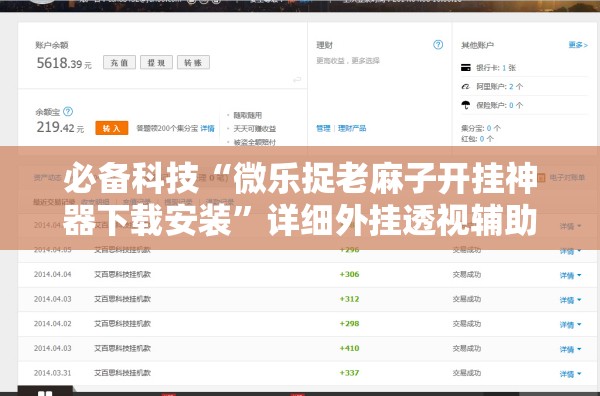Click the 转账 button
The height and width of the screenshot is (396, 600).
(193, 62)
